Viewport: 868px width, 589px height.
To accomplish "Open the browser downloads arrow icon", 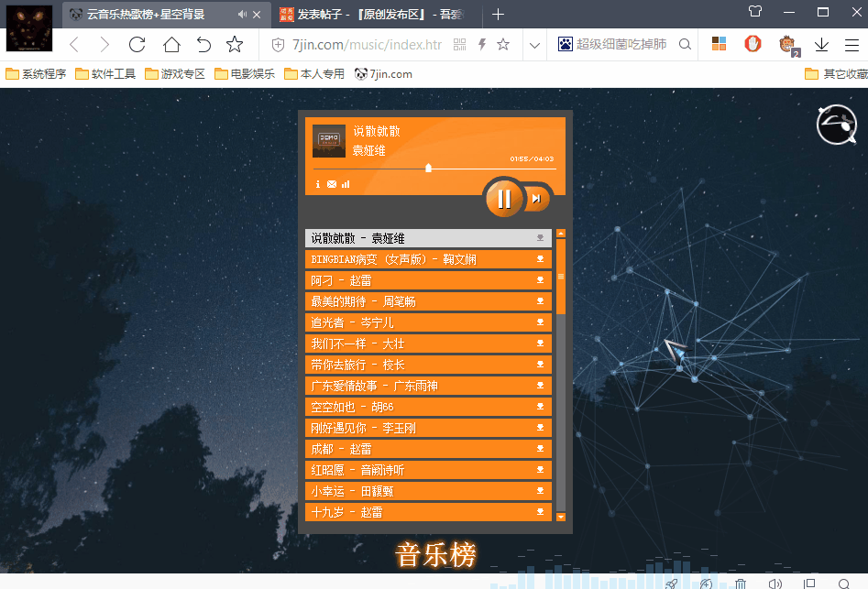I will tap(821, 45).
